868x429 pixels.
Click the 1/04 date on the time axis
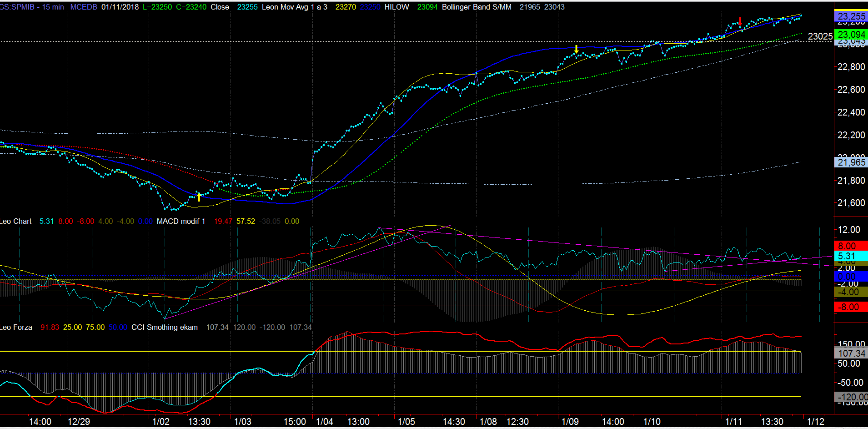[x=325, y=422]
